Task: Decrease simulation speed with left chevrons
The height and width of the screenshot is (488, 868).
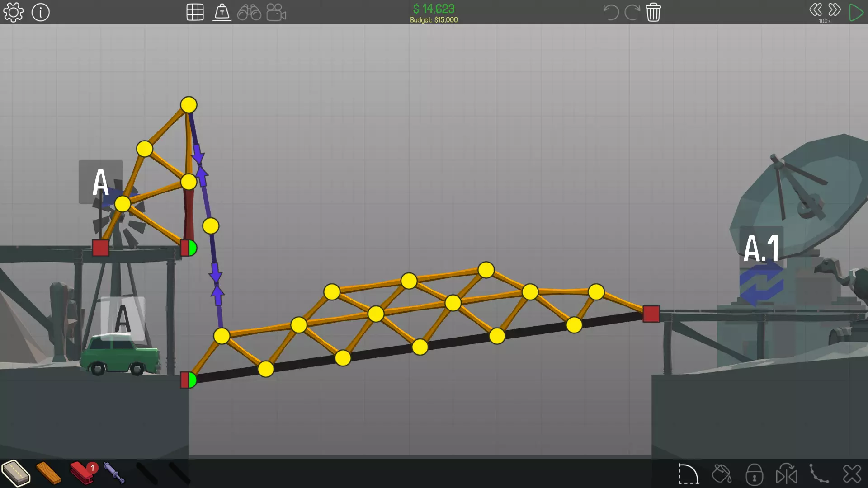Action: (x=816, y=10)
